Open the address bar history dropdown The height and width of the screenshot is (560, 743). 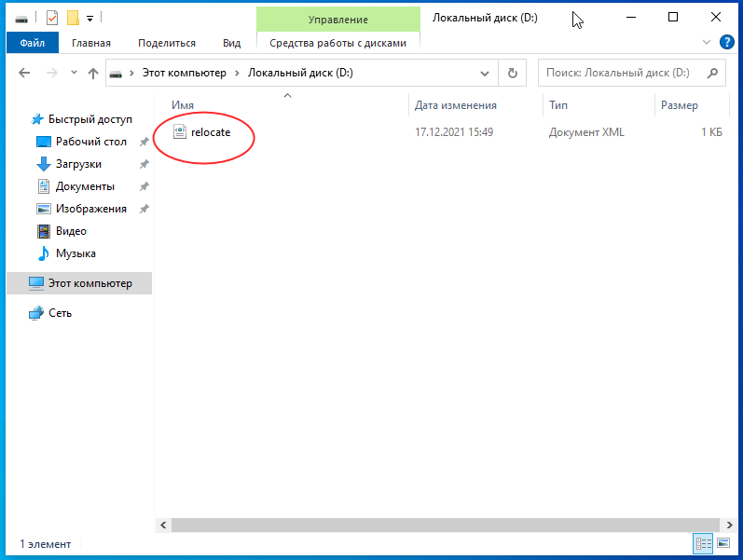click(x=484, y=74)
